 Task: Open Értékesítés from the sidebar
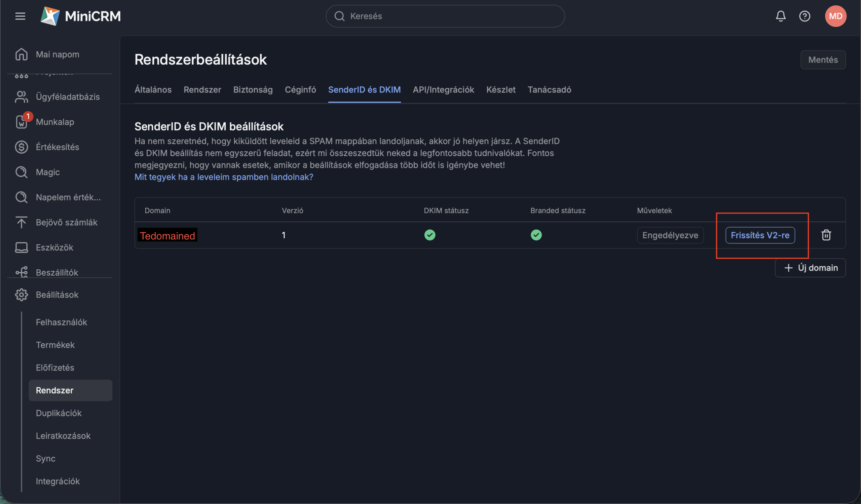pyautogui.click(x=57, y=147)
